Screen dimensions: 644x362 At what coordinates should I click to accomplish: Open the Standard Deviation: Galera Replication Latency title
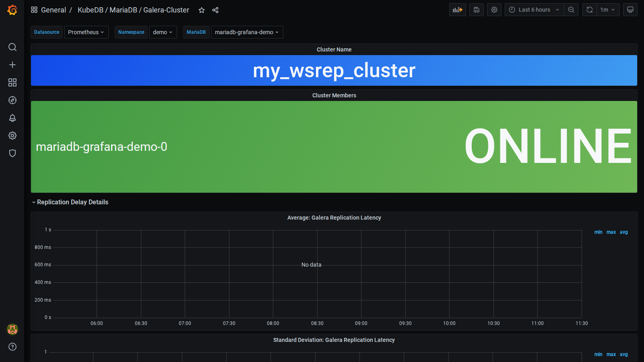coord(334,340)
